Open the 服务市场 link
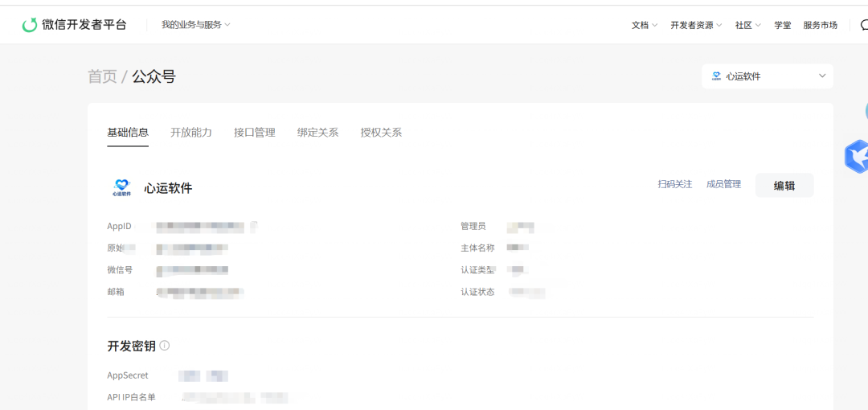This screenshot has height=410, width=868. point(820,25)
